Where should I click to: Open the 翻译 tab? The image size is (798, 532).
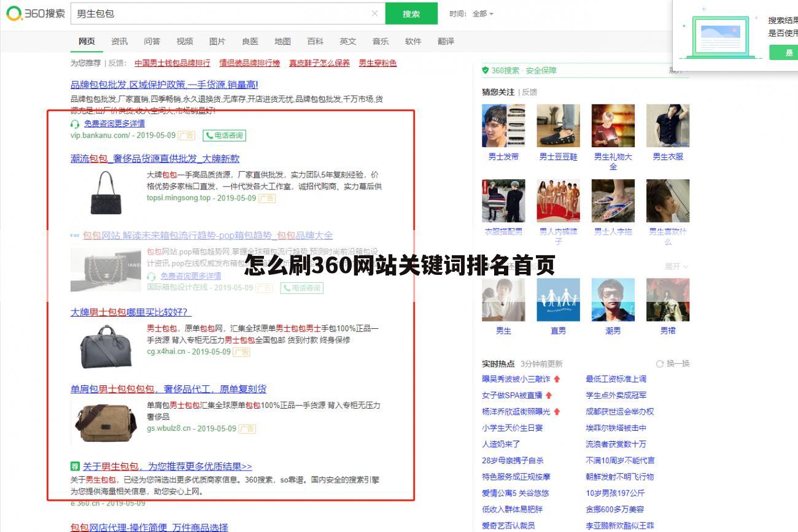446,41
